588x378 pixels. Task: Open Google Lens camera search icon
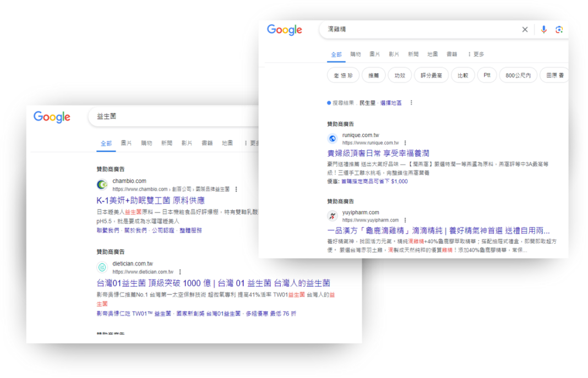[x=559, y=30]
